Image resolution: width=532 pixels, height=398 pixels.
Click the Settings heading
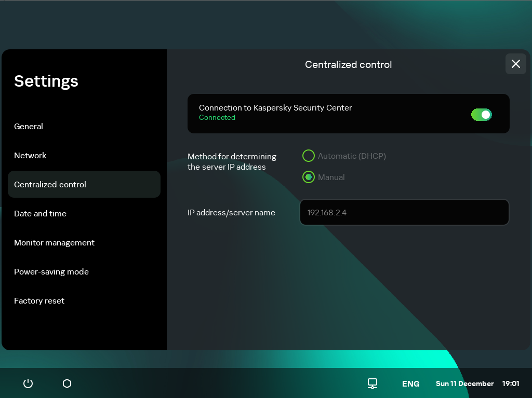(x=46, y=81)
